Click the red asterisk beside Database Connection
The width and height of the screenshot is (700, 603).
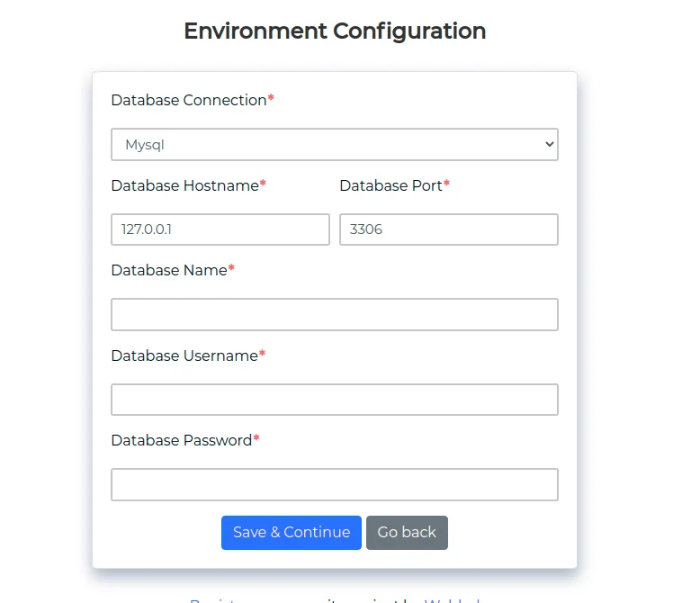coord(271,99)
